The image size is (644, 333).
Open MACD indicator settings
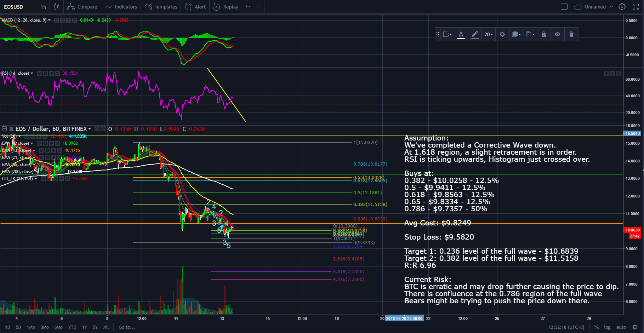(63, 20)
